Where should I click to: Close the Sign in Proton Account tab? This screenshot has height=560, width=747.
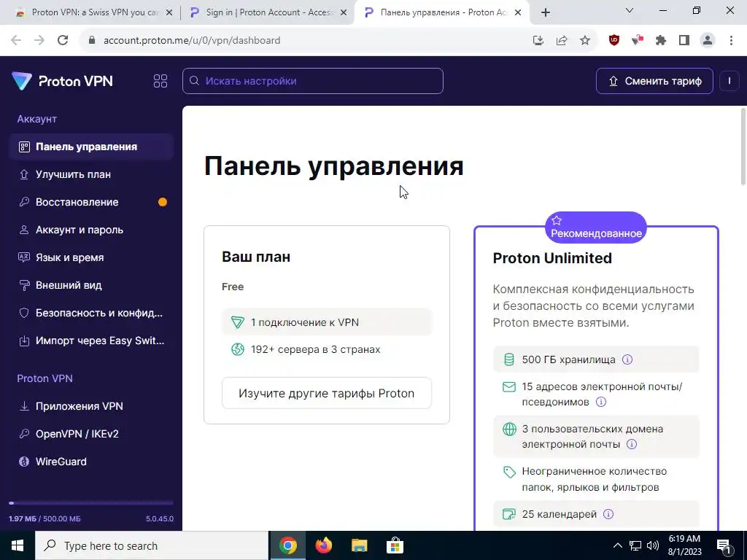coord(344,12)
